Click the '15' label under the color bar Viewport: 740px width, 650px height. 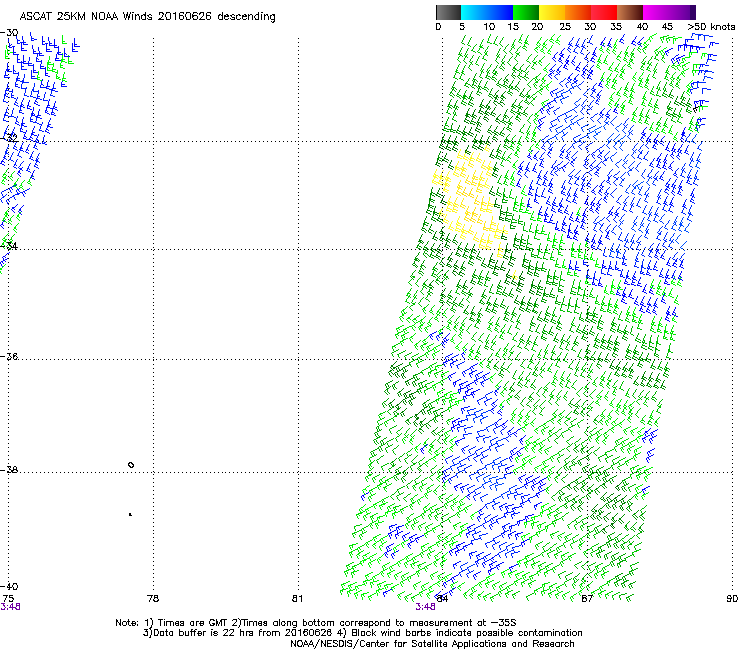513,27
